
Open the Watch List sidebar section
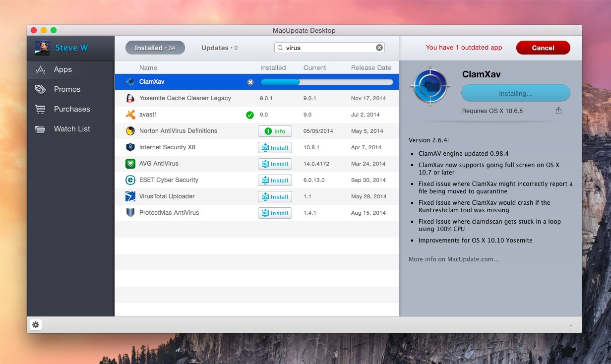tap(70, 129)
